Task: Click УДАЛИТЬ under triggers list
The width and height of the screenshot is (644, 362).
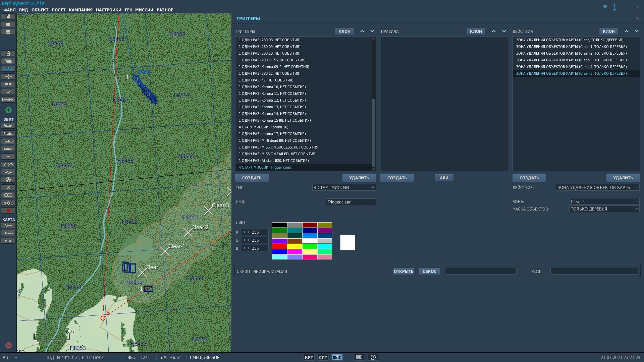Action: [x=359, y=178]
